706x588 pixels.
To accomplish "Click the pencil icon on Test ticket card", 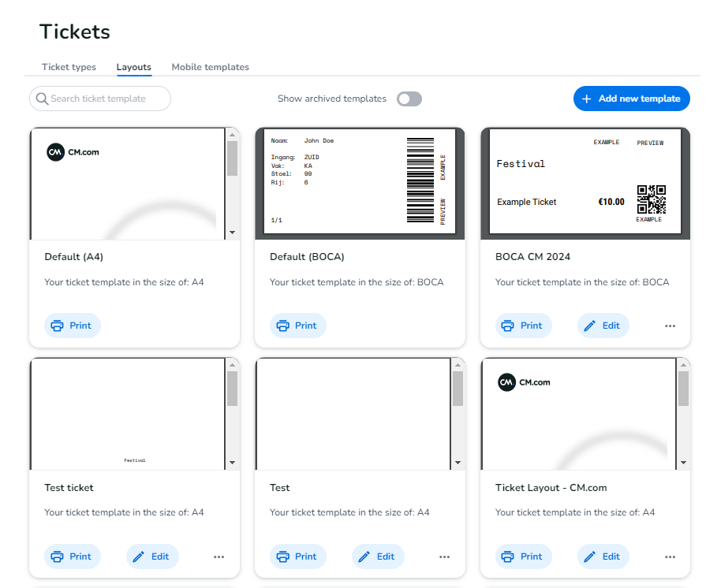I will click(x=139, y=556).
